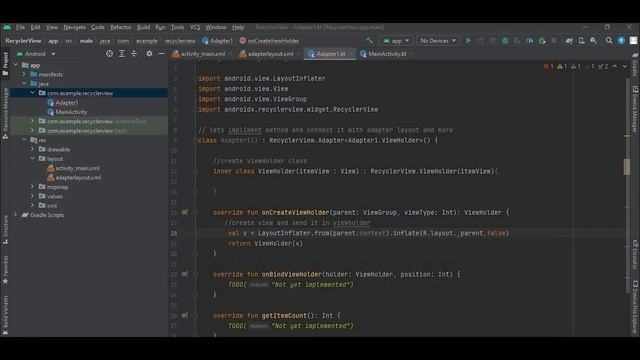Open the VCS menu
The width and height of the screenshot is (640, 360).
pos(195,27)
